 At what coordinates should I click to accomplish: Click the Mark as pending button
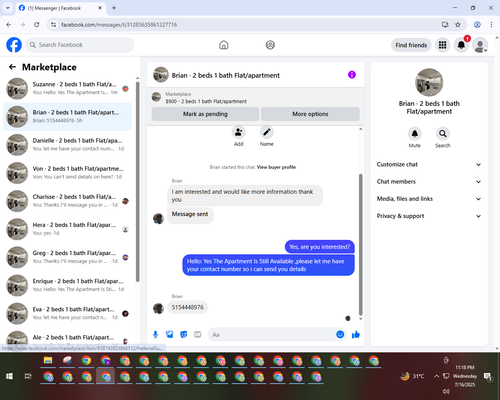click(205, 114)
